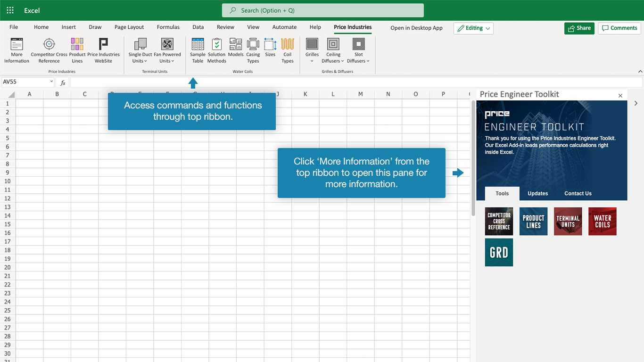Switch to the View ribbon tab

pyautogui.click(x=253, y=27)
